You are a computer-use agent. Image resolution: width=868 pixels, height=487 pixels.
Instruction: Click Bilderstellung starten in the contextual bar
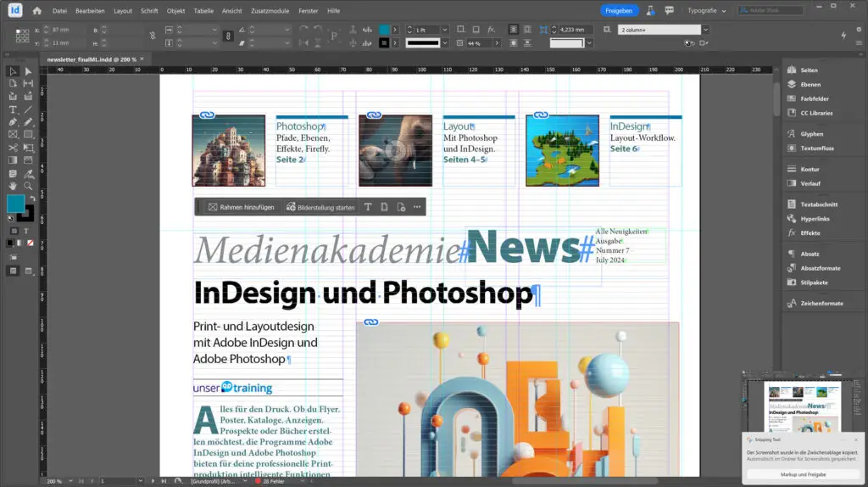tap(320, 207)
